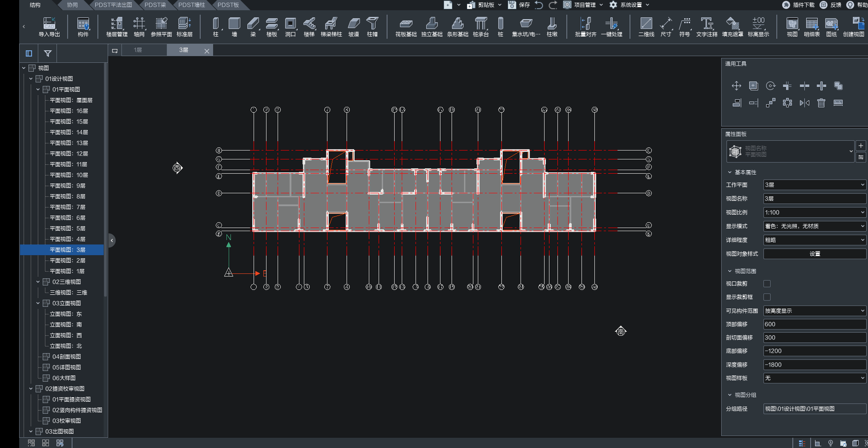Image resolution: width=868 pixels, height=448 pixels.
Task: Select the 桩承台 pile cap tool
Action: (481, 27)
